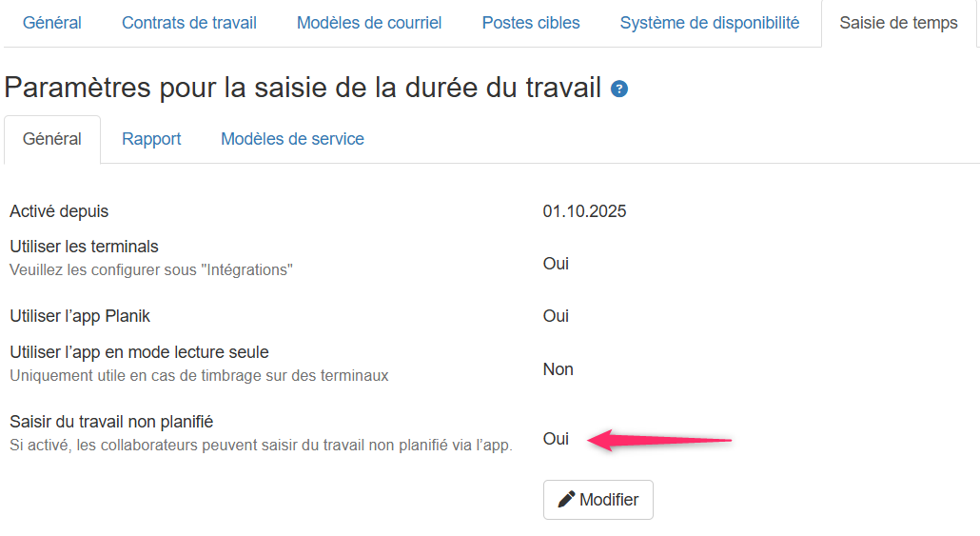Open the Rapport sub-tab
Screen dimensions: 980x536
(x=151, y=139)
